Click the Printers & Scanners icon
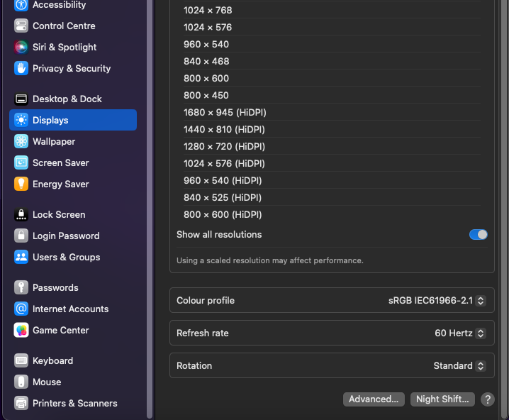 click(21, 403)
